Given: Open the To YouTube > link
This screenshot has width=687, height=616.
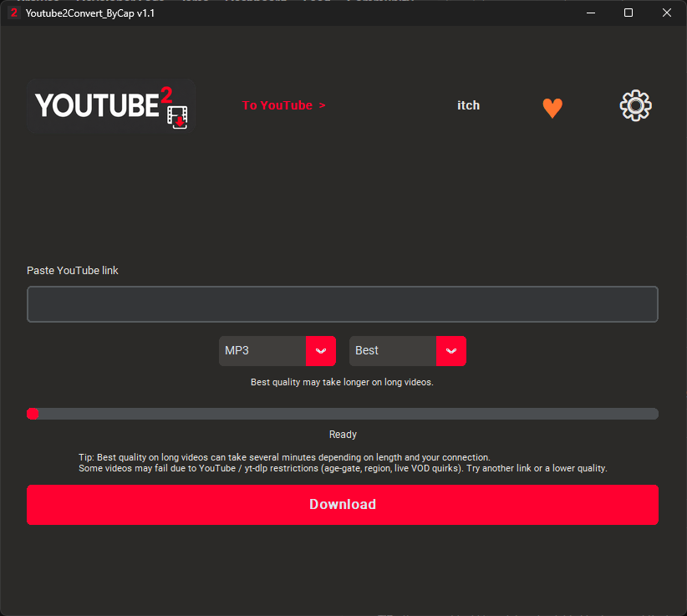Looking at the screenshot, I should [283, 105].
